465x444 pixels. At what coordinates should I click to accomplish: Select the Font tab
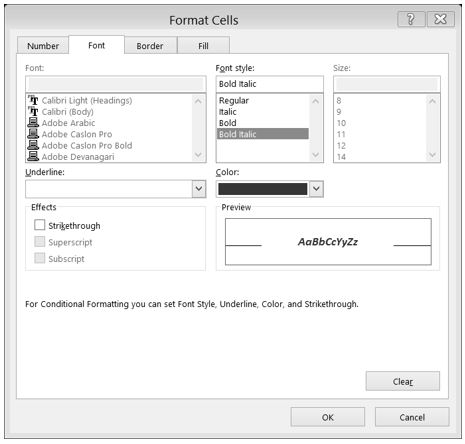[x=96, y=45]
